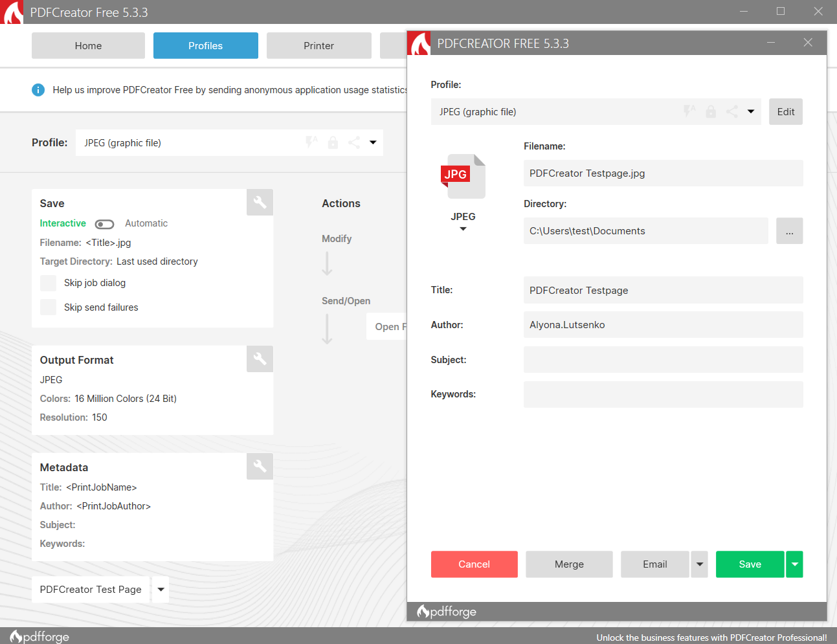Image resolution: width=837 pixels, height=644 pixels.
Task: Click lightning-A icon in dialog Profile box
Action: [689, 111]
